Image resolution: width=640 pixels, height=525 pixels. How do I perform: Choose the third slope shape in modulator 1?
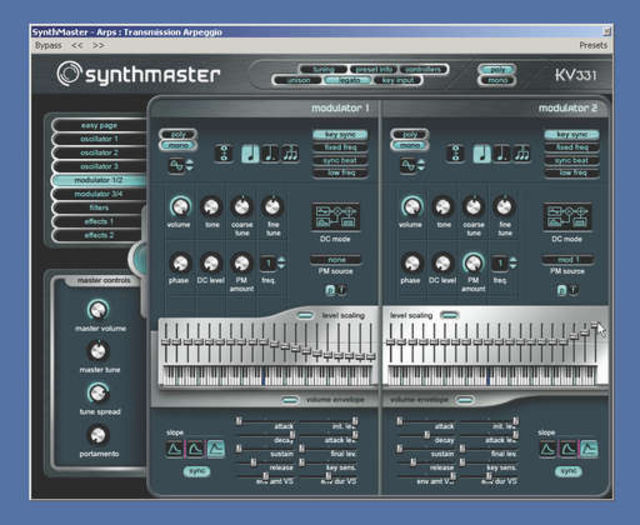pos(216,449)
